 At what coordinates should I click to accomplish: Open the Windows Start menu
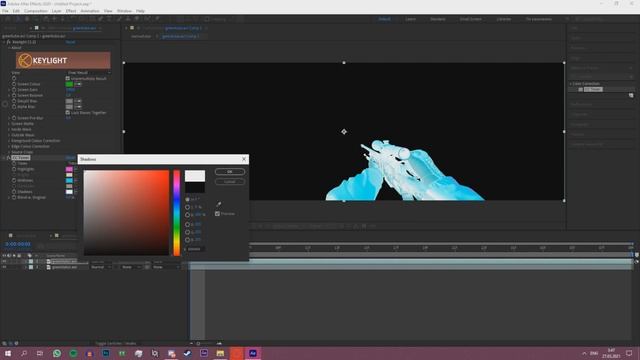(x=8, y=353)
